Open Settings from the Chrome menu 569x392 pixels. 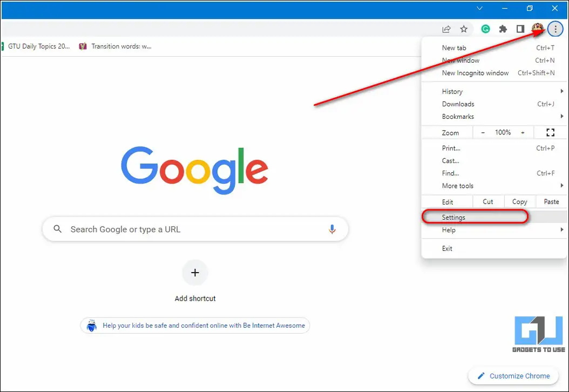[x=494, y=218]
